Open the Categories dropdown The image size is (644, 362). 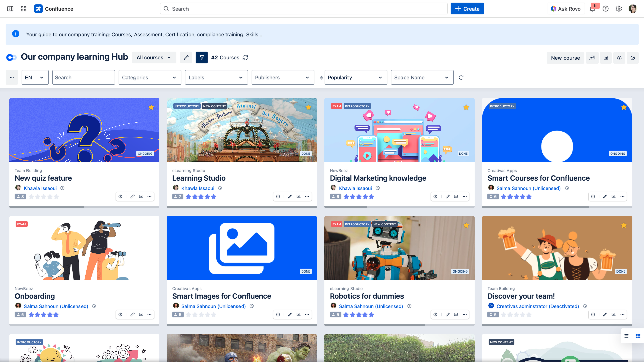(150, 77)
